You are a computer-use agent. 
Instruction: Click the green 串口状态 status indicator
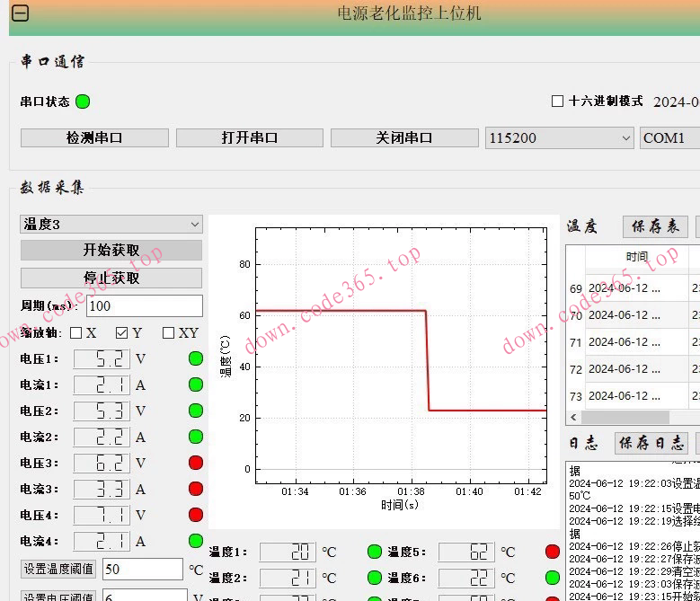coord(83,102)
